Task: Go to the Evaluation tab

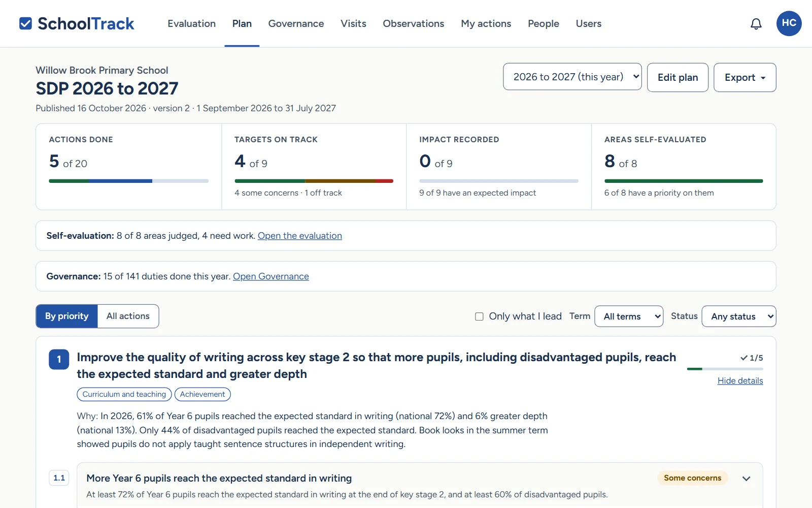Action: click(x=192, y=23)
